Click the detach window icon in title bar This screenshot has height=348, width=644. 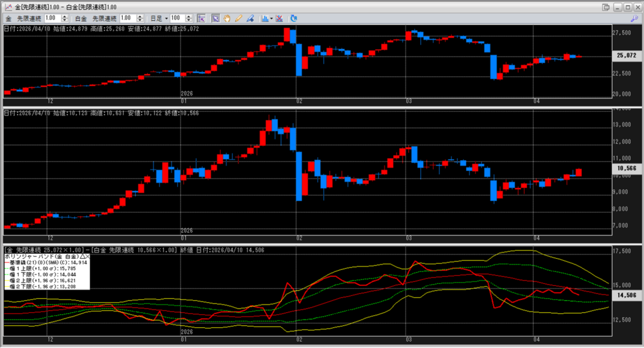tap(606, 7)
